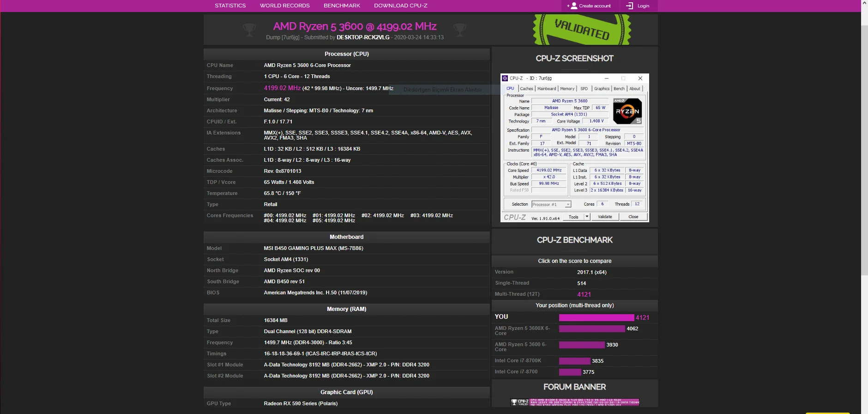Image resolution: width=868 pixels, height=414 pixels.
Task: Click the Login link text
Action: coord(643,6)
